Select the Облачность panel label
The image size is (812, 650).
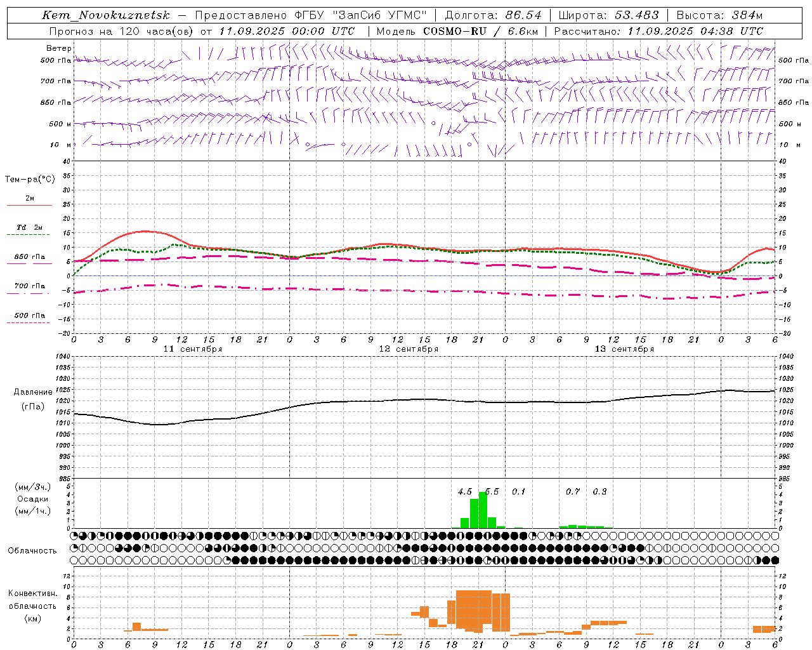click(x=32, y=551)
